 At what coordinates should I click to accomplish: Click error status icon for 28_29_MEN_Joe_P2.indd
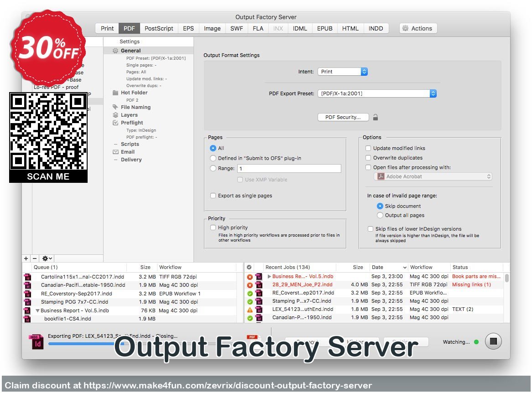pos(250,285)
